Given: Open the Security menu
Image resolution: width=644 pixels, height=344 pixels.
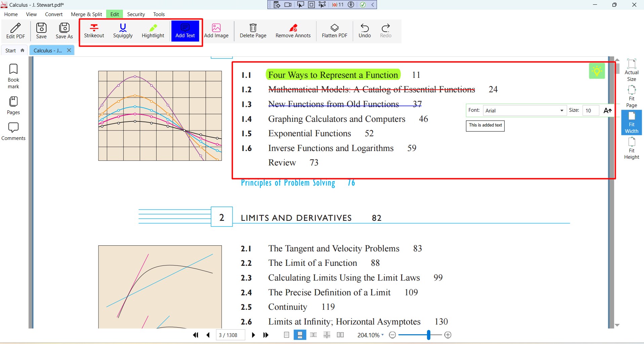Looking at the screenshot, I should click(x=136, y=14).
